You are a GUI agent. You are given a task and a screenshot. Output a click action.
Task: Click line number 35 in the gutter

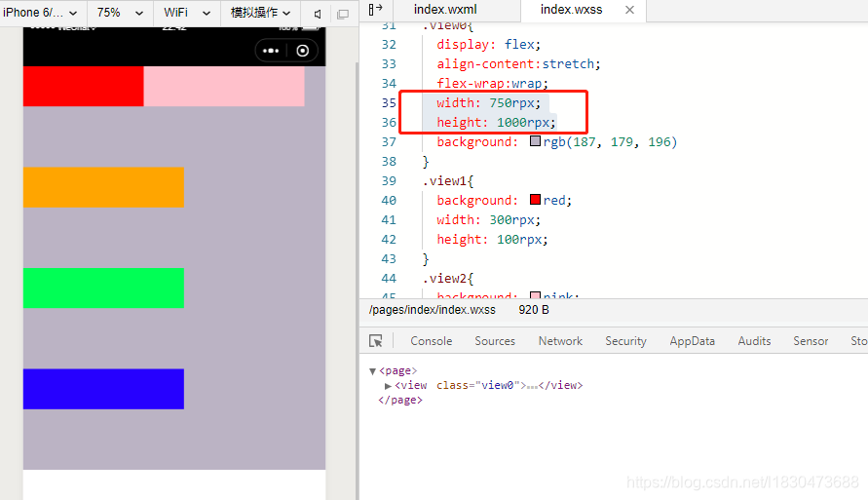coord(389,103)
